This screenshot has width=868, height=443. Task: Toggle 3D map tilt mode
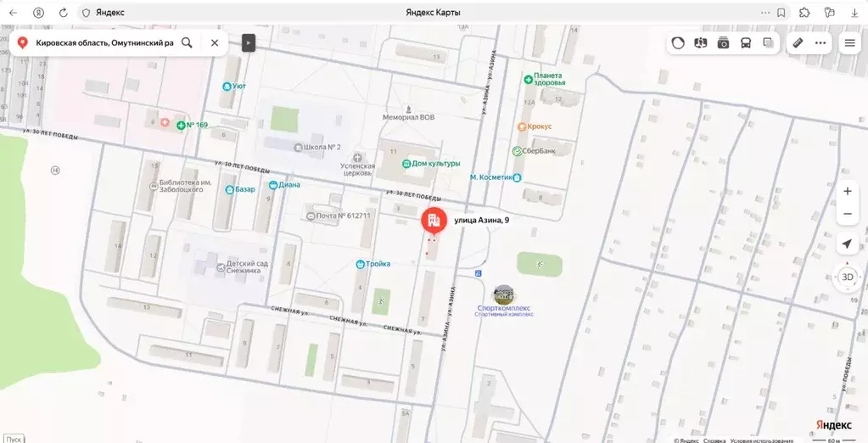tap(847, 277)
